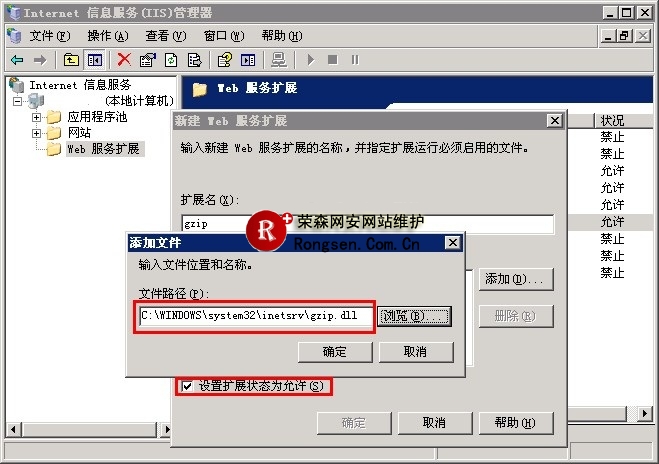Click 确定 in the 添加文件 dialog
The width and height of the screenshot is (659, 464).
tap(335, 352)
